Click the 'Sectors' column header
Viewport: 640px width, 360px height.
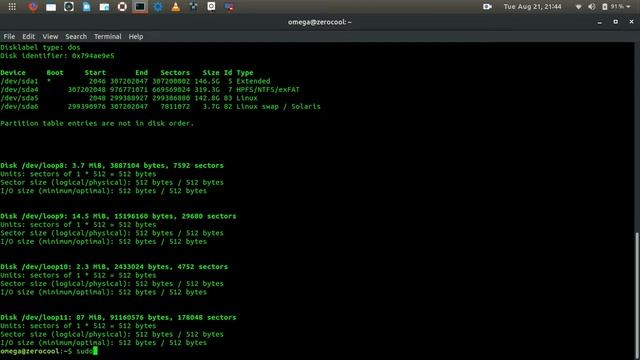click(175, 73)
